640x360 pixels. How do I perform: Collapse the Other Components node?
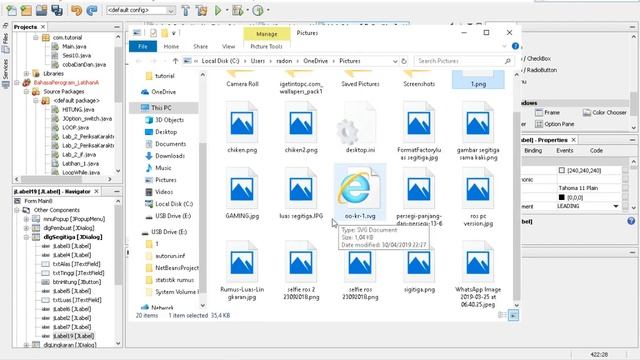tap(17, 210)
